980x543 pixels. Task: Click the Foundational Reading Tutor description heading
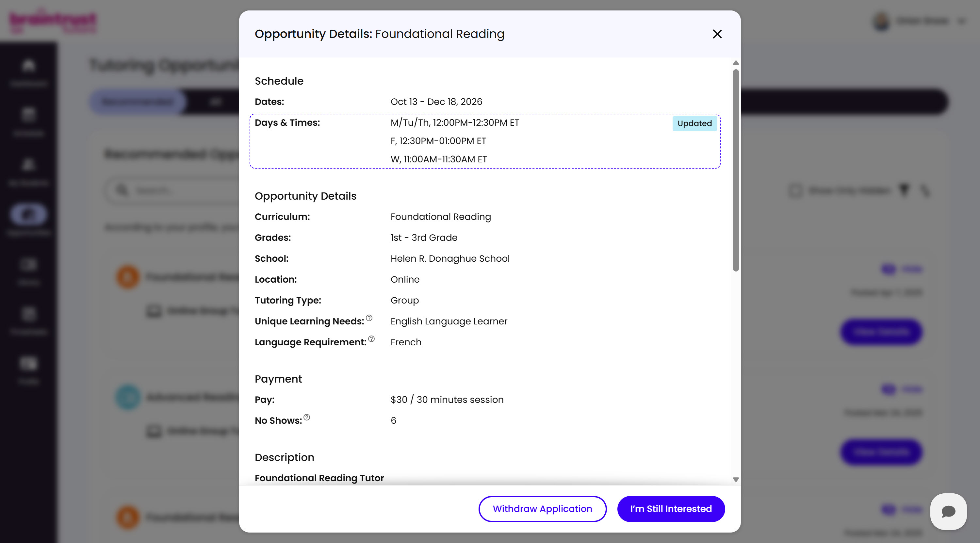[319, 478]
